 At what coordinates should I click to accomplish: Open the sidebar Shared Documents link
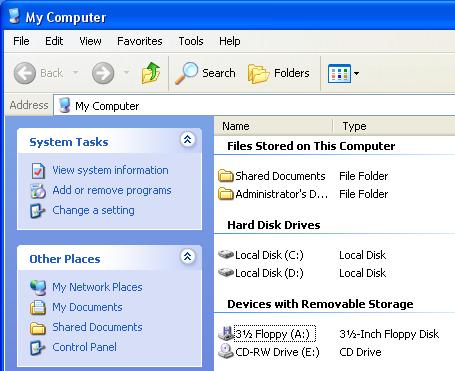[x=97, y=327]
